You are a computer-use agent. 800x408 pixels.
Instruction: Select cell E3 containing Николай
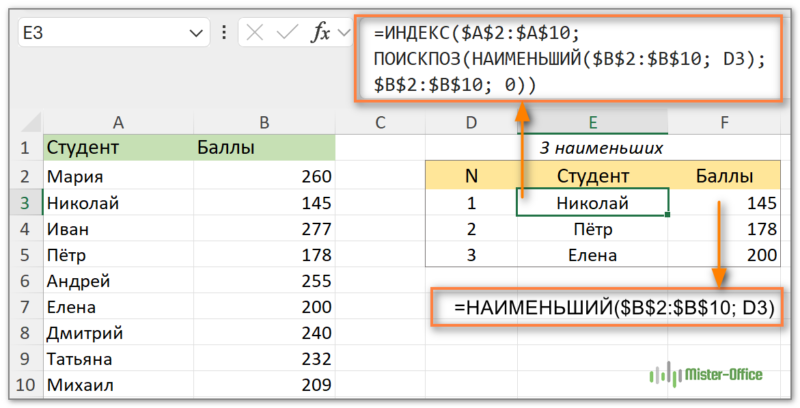pyautogui.click(x=593, y=203)
